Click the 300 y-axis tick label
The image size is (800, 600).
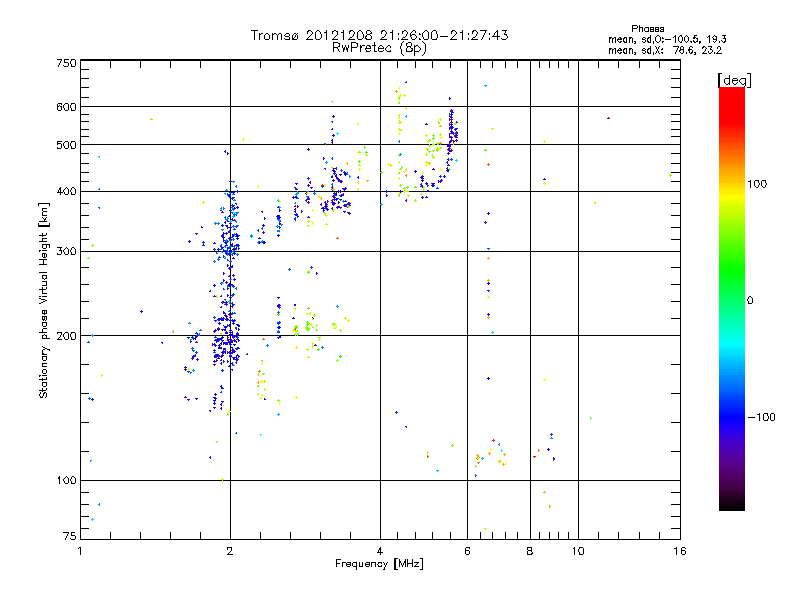(x=67, y=251)
